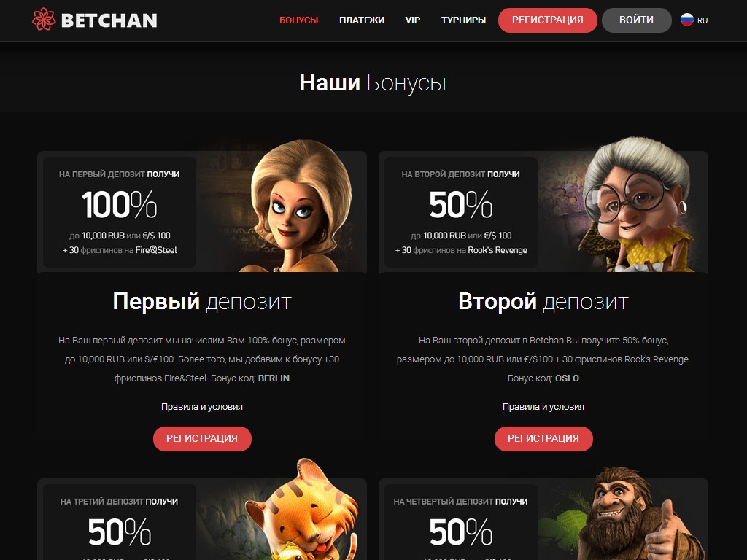Click the ВОЙТИ login button

(636, 20)
